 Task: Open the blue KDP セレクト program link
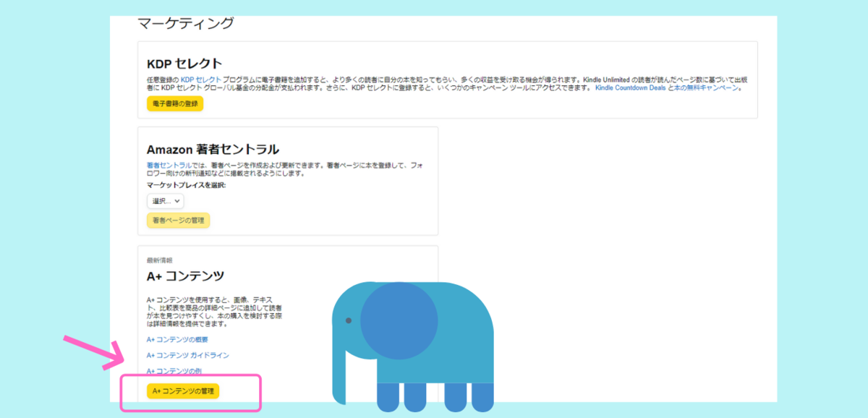click(x=200, y=79)
